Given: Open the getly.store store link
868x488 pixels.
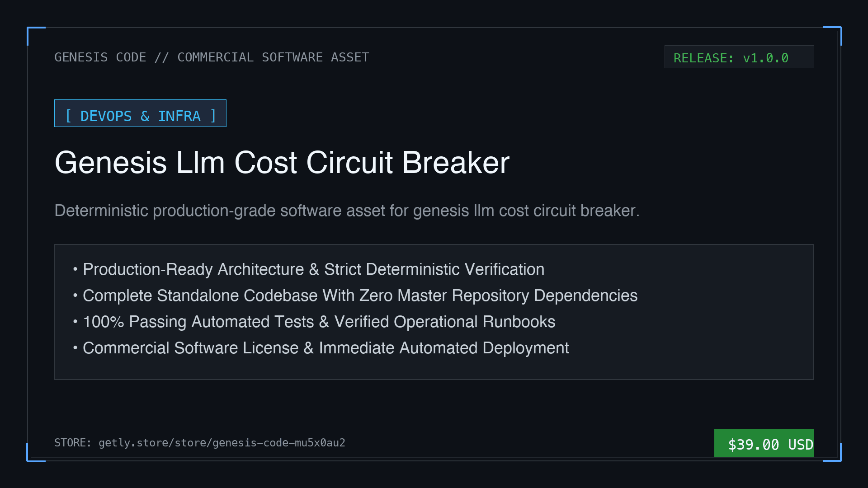Looking at the screenshot, I should click(222, 443).
